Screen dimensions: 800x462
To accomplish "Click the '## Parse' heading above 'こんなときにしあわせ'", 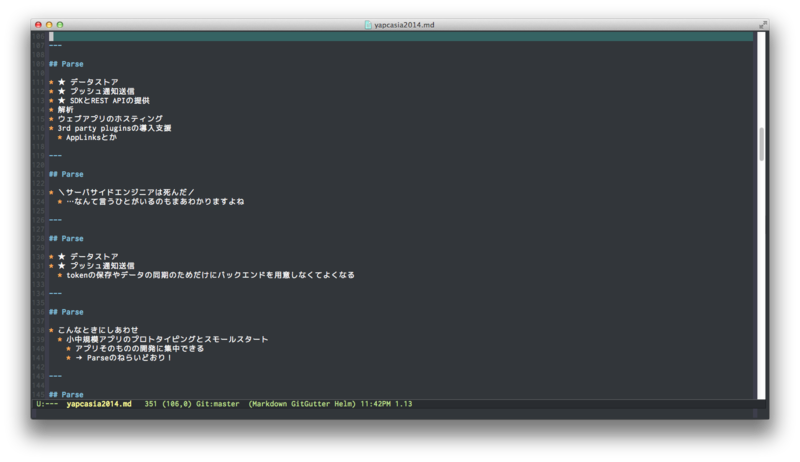I will (x=66, y=312).
